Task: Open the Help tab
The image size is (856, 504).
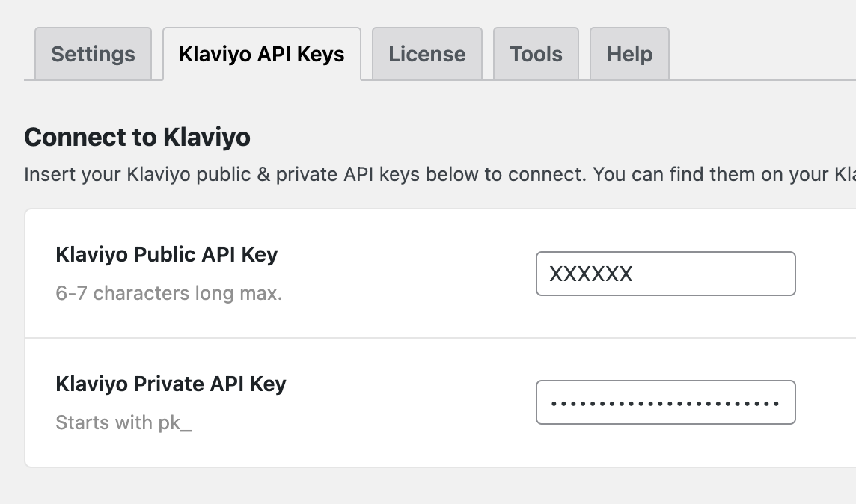Action: pos(629,53)
